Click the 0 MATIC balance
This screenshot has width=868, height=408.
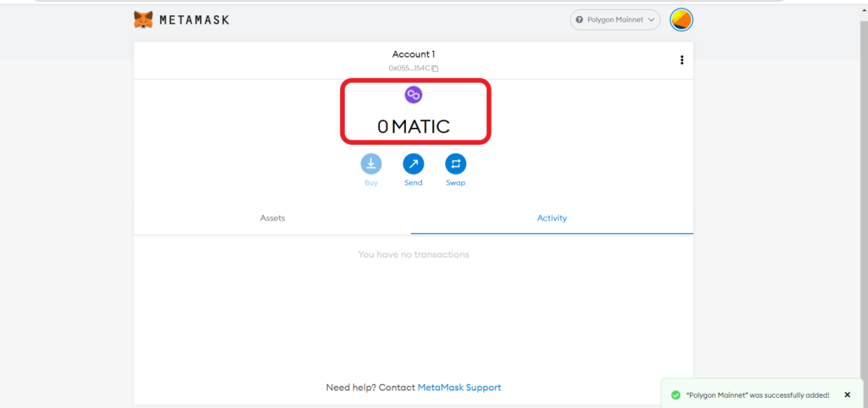click(414, 126)
